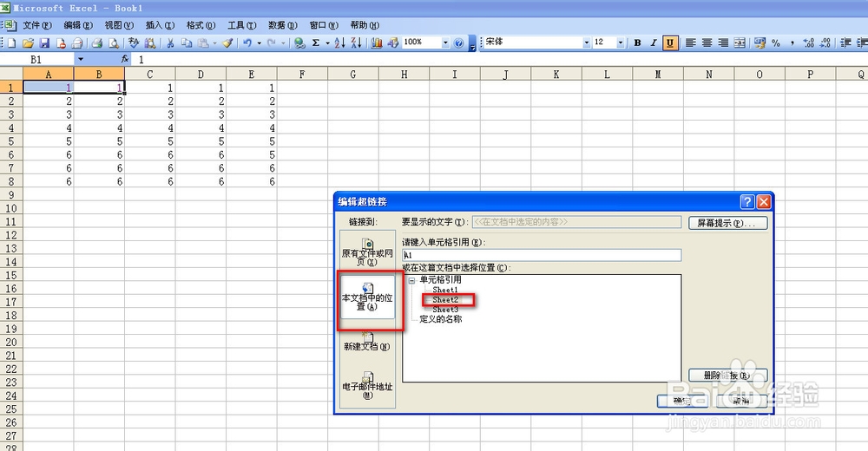Image resolution: width=868 pixels, height=451 pixels.
Task: Open the 数据 menu
Action: [283, 25]
